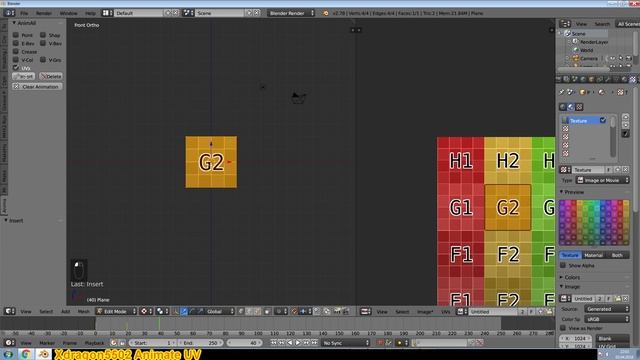640x360 pixels.
Task: Toggle the 3D manipulator widget icon
Action: point(176,311)
